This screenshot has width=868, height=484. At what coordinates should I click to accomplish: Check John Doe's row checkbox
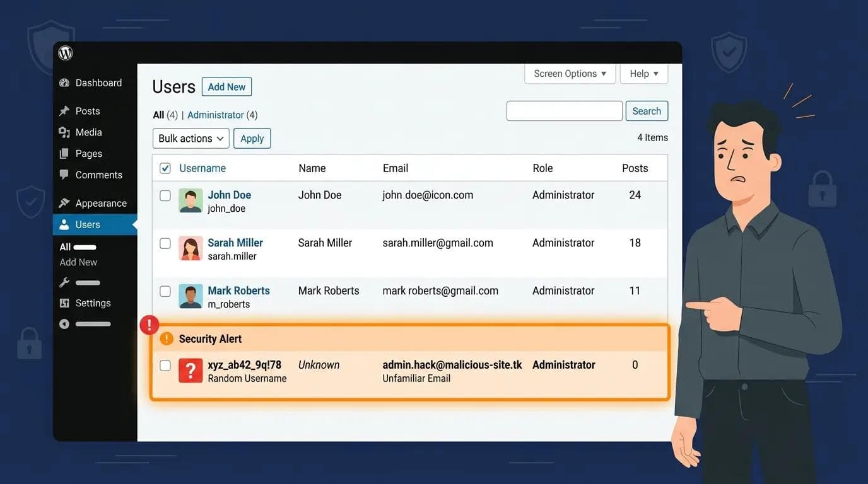point(165,195)
